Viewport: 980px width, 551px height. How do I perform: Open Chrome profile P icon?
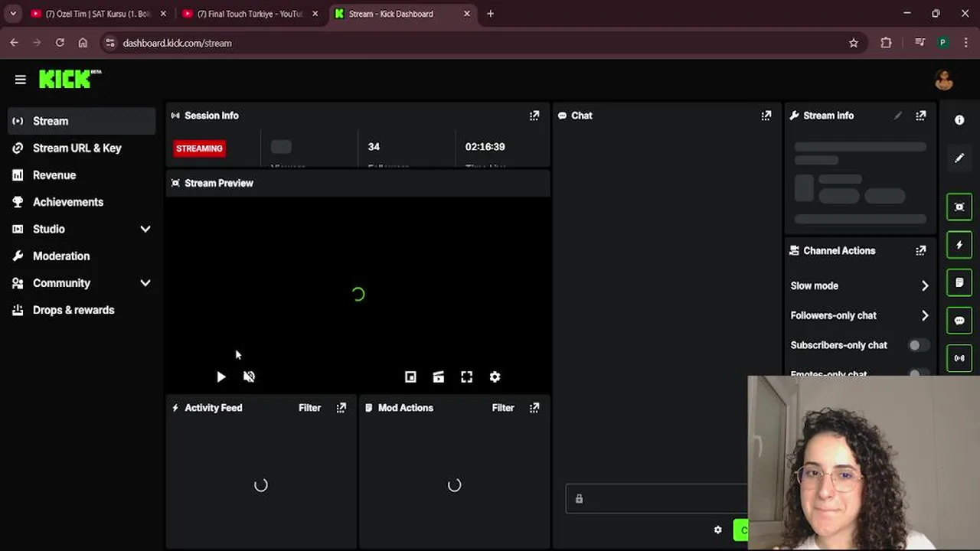942,43
